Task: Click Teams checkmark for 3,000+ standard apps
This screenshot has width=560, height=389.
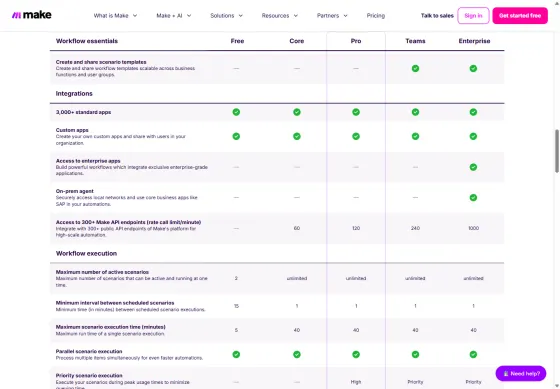Action: [x=415, y=112]
